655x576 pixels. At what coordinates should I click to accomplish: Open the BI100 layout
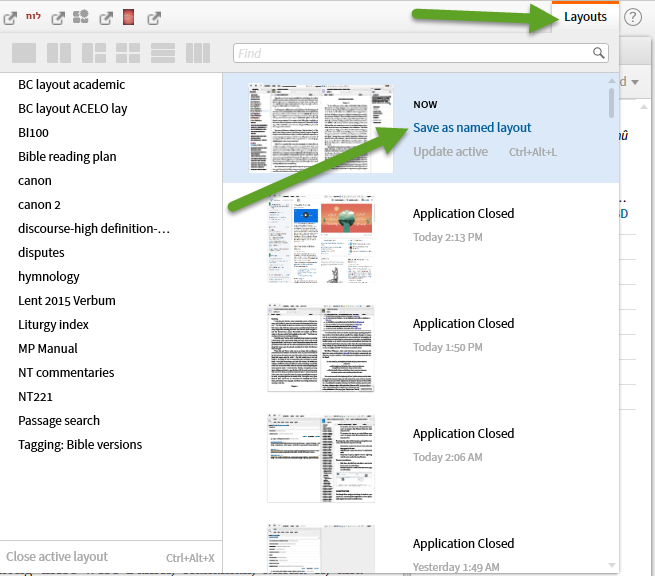pos(33,133)
